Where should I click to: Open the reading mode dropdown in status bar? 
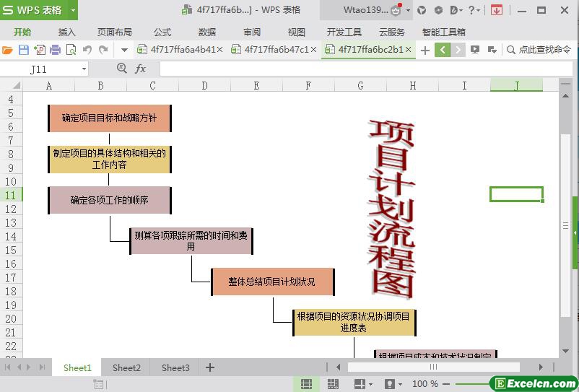tap(371, 384)
